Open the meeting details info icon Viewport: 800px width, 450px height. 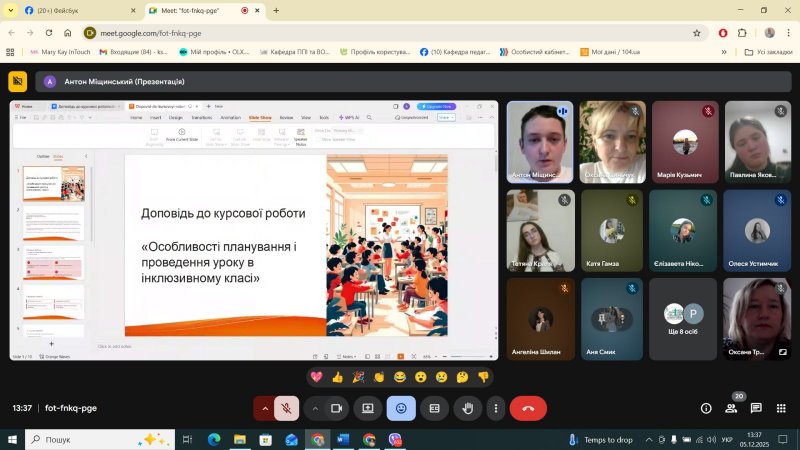click(706, 408)
